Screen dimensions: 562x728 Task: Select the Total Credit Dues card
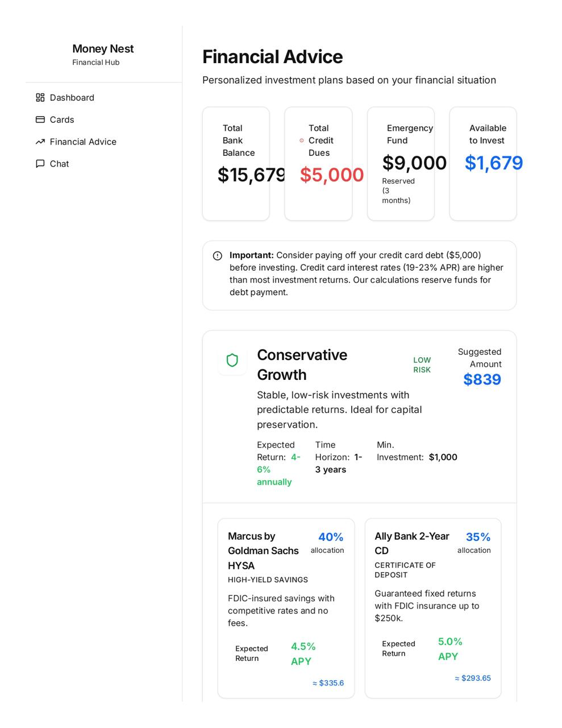(318, 164)
